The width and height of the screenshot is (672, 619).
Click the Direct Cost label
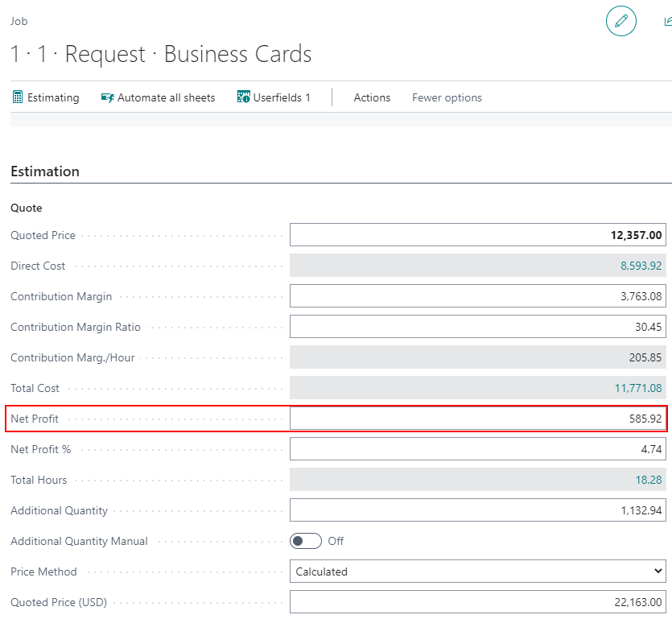(x=38, y=266)
